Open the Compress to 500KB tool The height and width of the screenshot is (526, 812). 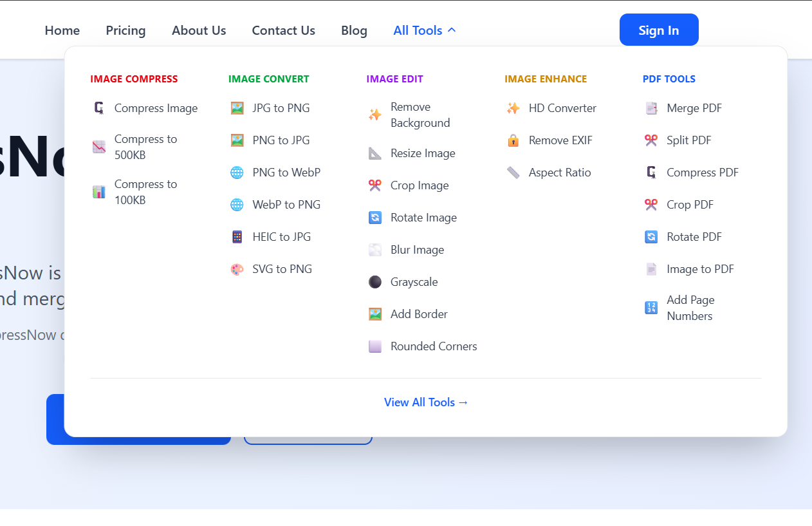(x=146, y=147)
